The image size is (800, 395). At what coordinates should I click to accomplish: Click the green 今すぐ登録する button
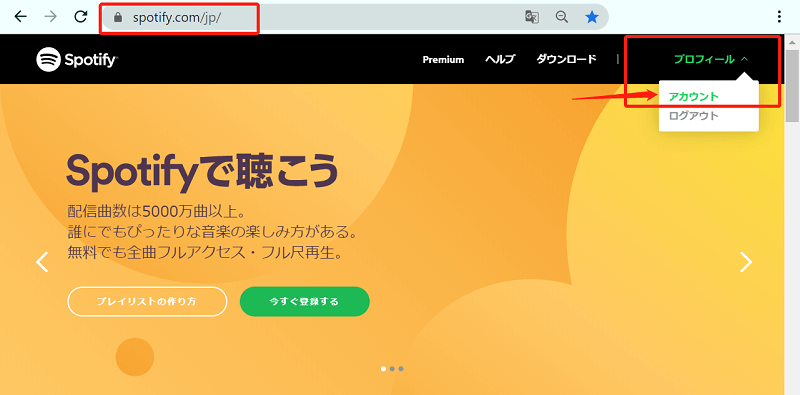click(x=305, y=302)
